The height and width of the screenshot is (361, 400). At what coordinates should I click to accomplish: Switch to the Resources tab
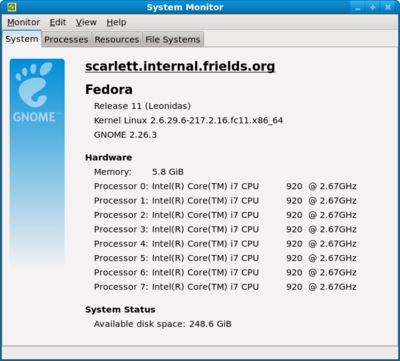117,40
